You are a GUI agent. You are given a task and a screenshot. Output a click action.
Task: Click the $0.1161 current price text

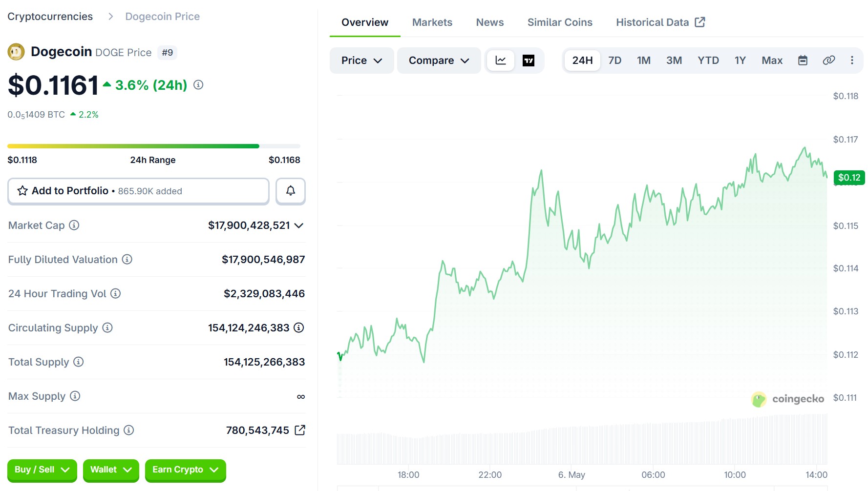pyautogui.click(x=54, y=85)
